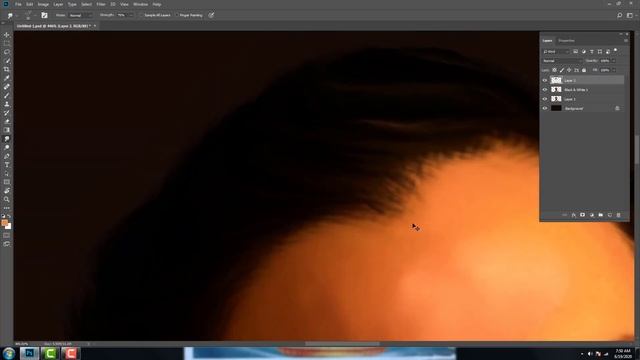The width and height of the screenshot is (640, 360).
Task: Select the Brush tool
Action: [x=7, y=96]
